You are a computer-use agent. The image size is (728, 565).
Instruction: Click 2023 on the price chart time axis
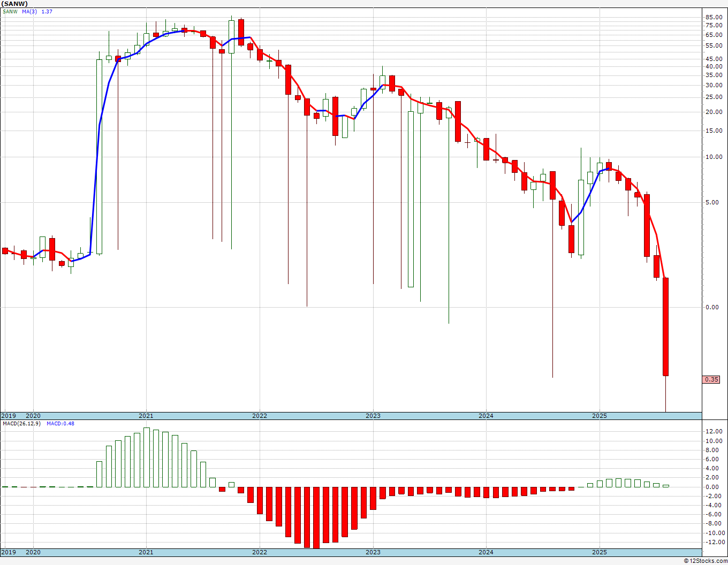[x=373, y=416]
